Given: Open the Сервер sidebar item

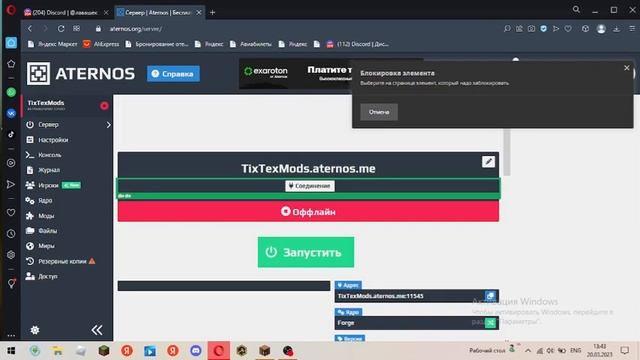Looking at the screenshot, I should coord(48,124).
